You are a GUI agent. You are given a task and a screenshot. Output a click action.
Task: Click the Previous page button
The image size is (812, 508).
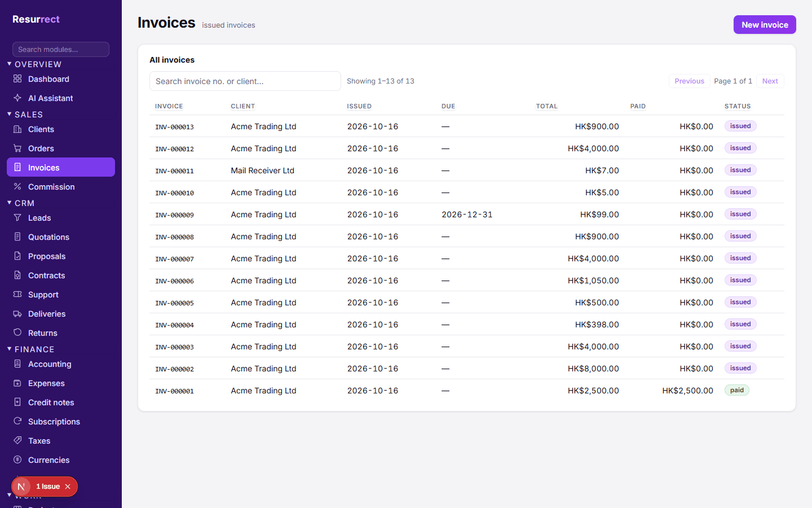pos(689,81)
